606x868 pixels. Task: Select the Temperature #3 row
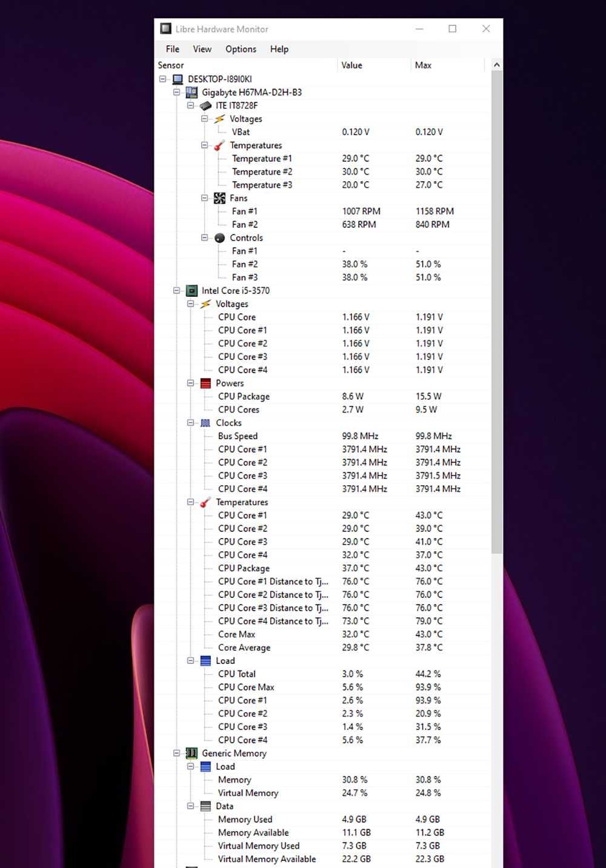pos(322,185)
